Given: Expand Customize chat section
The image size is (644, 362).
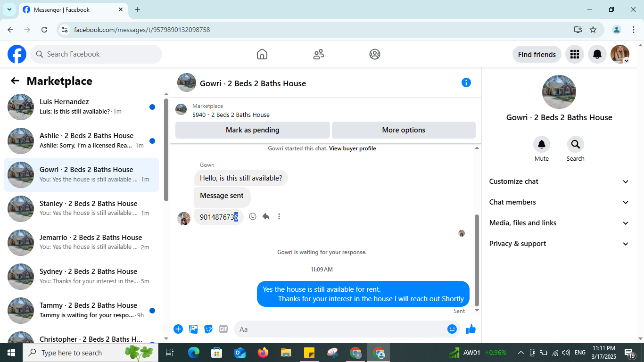Looking at the screenshot, I should coord(559,181).
